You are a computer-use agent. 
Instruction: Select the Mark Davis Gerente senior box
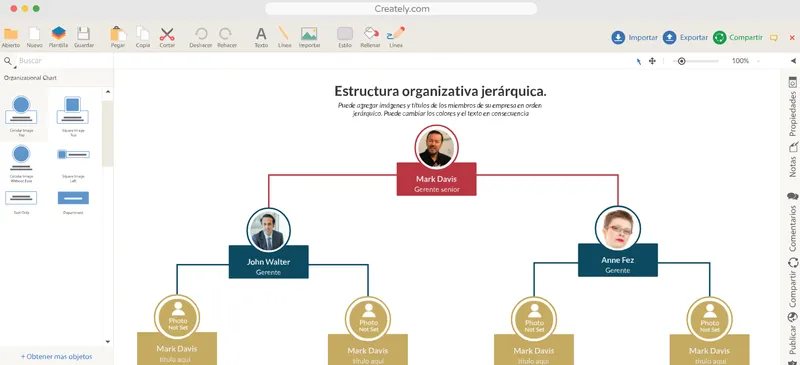click(x=436, y=179)
